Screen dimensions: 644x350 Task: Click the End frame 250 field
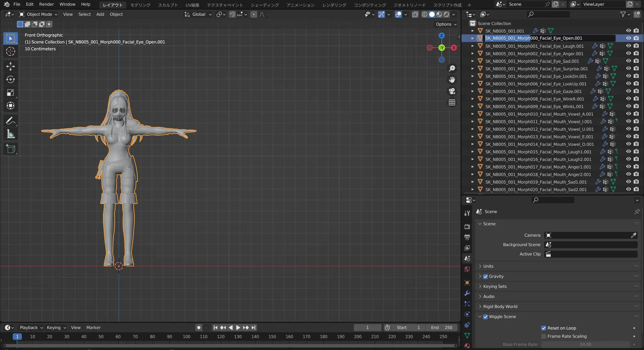[x=441, y=328]
